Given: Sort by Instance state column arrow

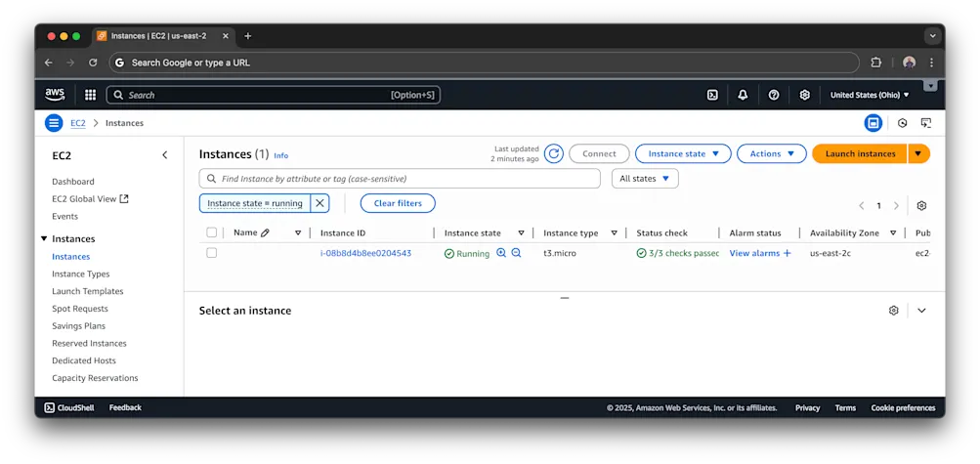Looking at the screenshot, I should point(521,232).
